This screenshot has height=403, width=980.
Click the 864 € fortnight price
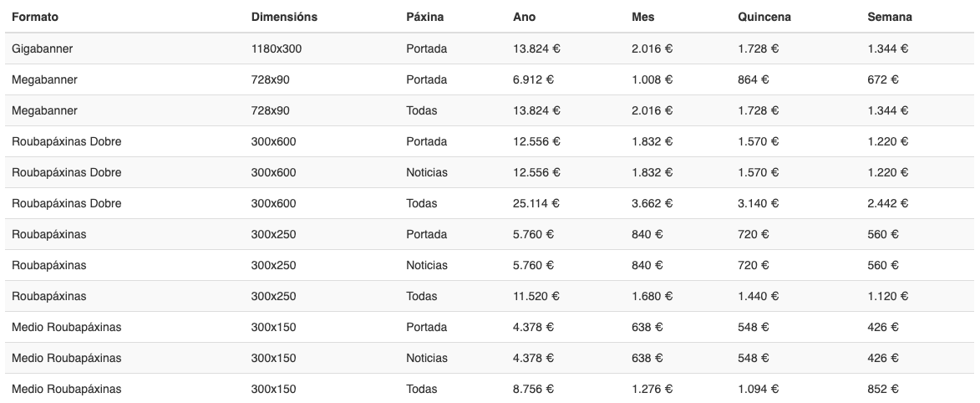pos(754,79)
